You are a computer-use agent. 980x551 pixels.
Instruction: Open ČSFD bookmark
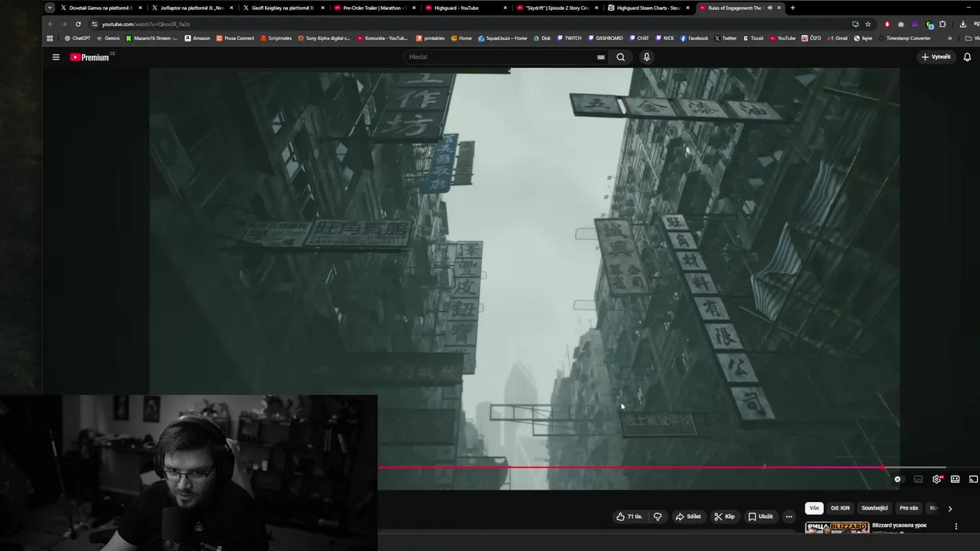(x=812, y=38)
